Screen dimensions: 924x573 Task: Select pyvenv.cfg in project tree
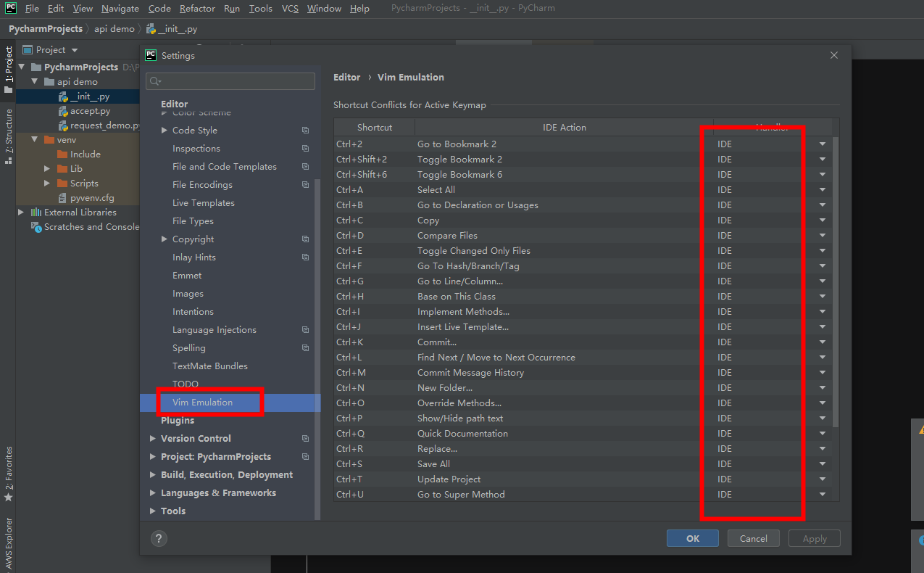pos(92,198)
